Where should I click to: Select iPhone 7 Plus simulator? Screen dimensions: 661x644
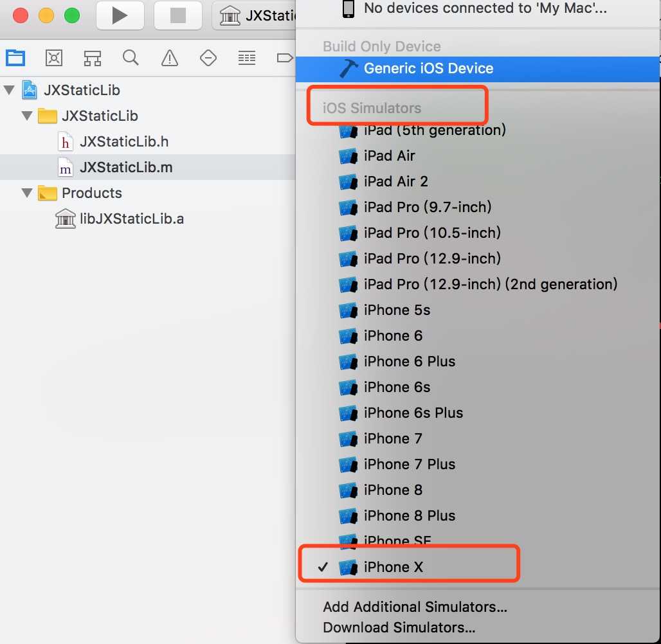point(478,464)
